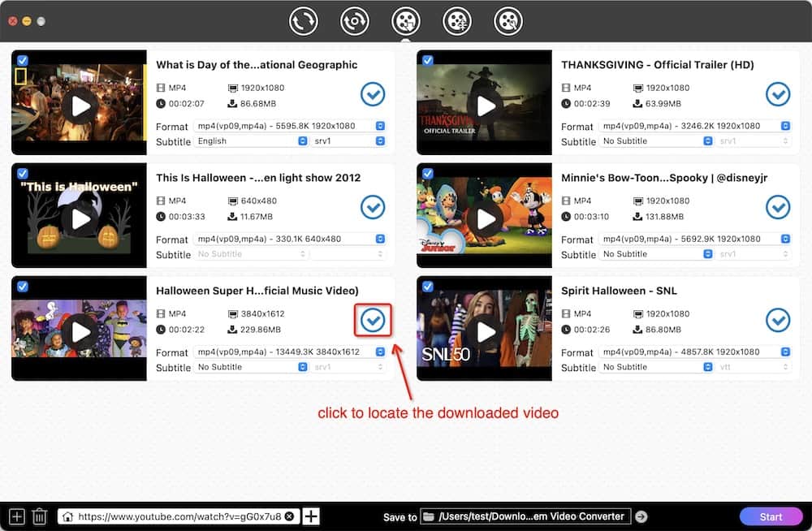Uncheck the Spirit Halloween SNL checkbox
Viewport: 812px width, 531px height.
click(x=428, y=287)
